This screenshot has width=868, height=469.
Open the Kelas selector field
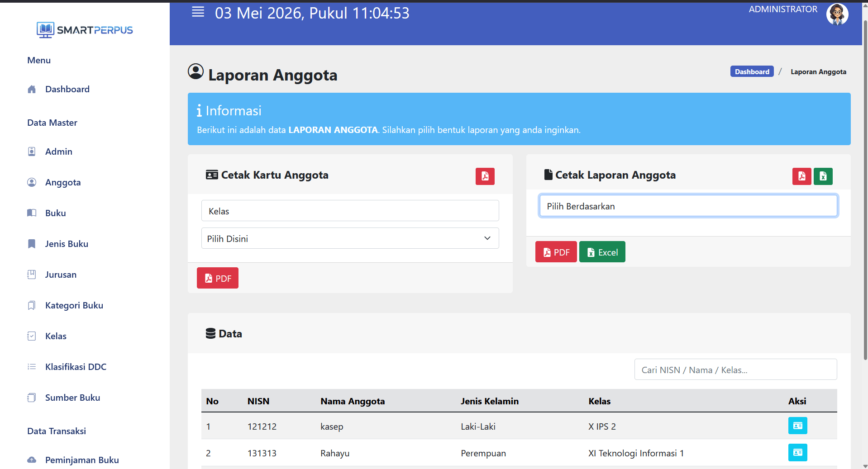[x=350, y=211]
